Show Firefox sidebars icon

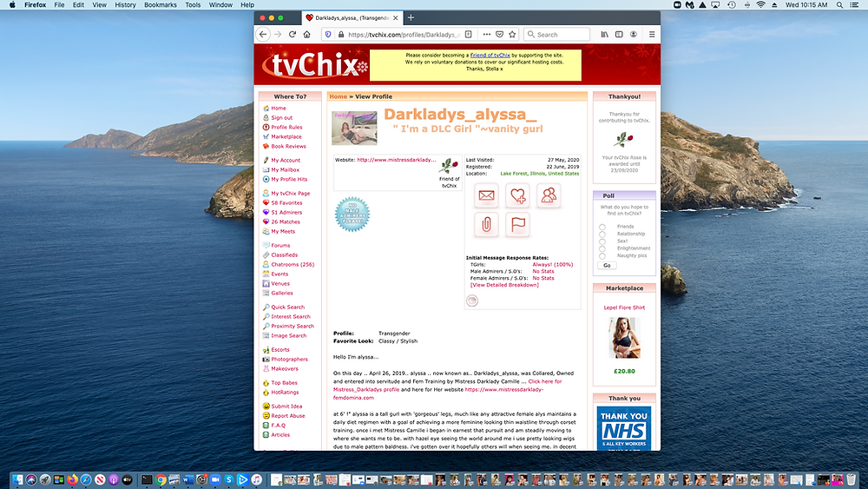pos(619,35)
